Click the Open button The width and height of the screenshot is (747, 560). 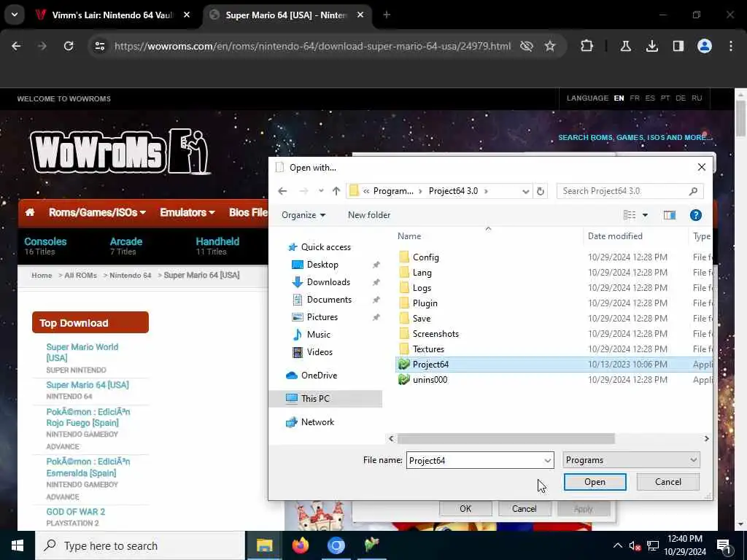click(595, 482)
